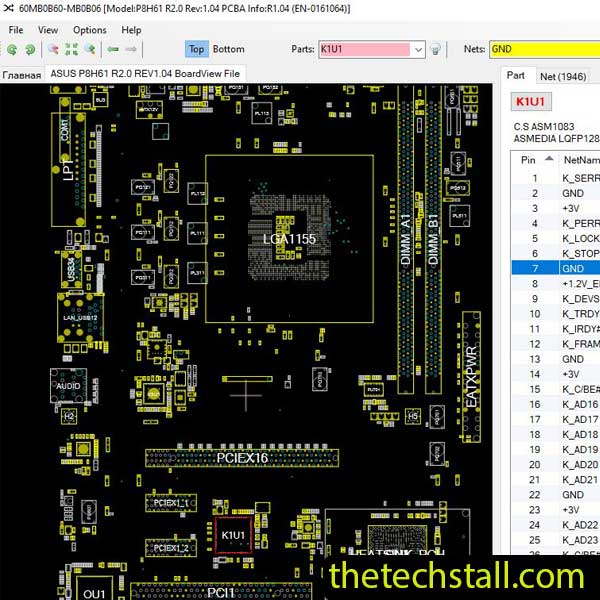Select pin 10 K_TRDY row

click(556, 314)
